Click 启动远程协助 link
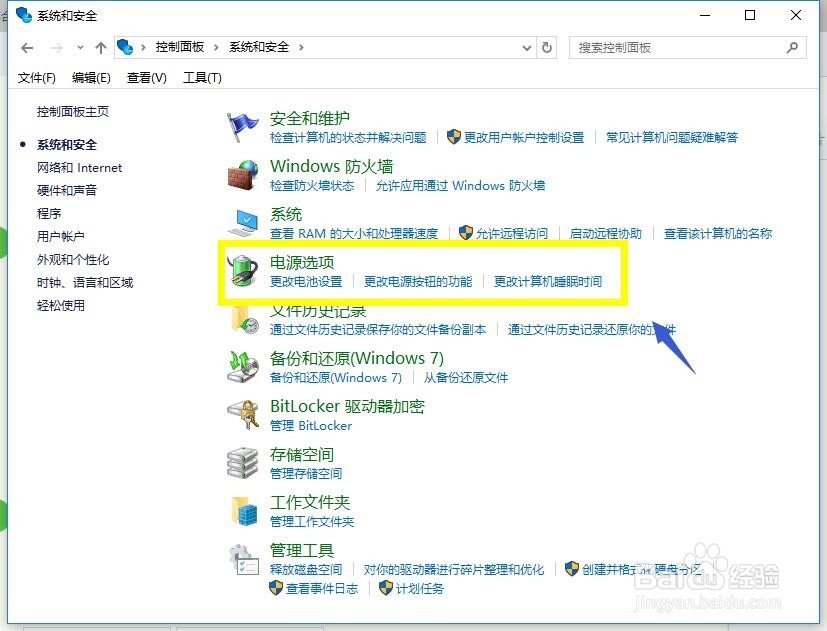827x631 pixels. [x=605, y=234]
